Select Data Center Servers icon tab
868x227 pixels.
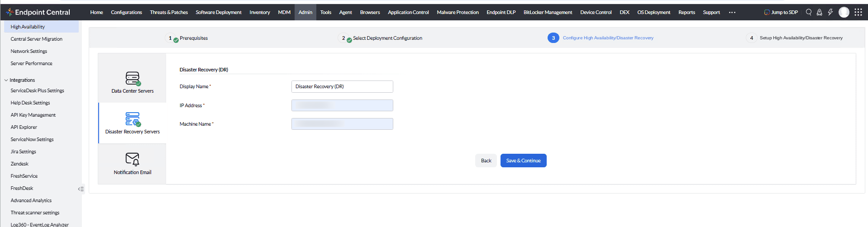point(132,78)
